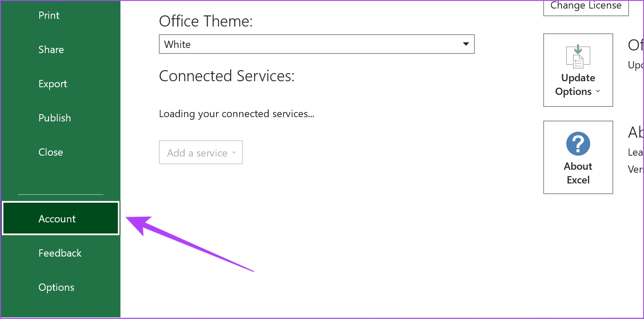Click the Loading your connected services text

tap(237, 114)
